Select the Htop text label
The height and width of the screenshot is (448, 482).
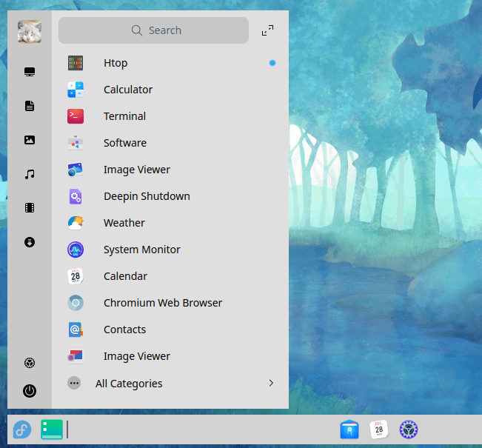pos(116,64)
